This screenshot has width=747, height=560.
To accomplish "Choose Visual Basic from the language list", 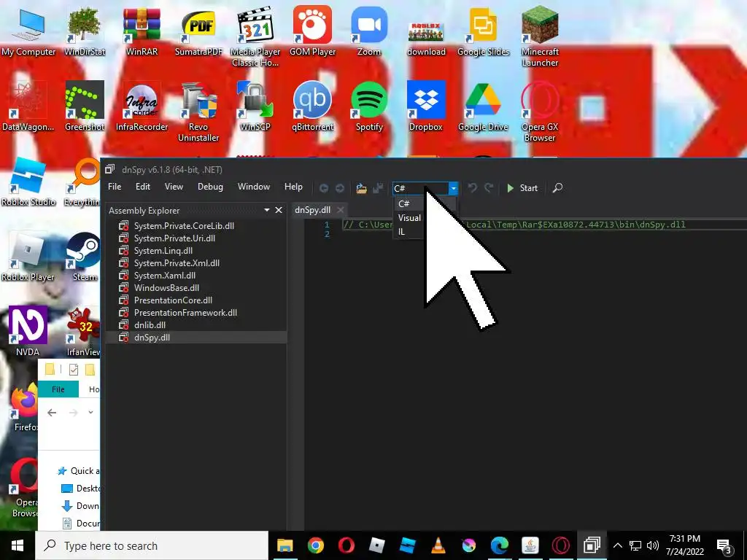I will (410, 217).
